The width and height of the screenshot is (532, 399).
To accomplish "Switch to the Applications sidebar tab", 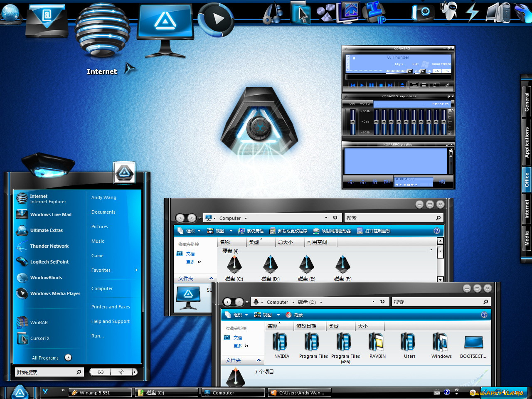I will pos(527,142).
